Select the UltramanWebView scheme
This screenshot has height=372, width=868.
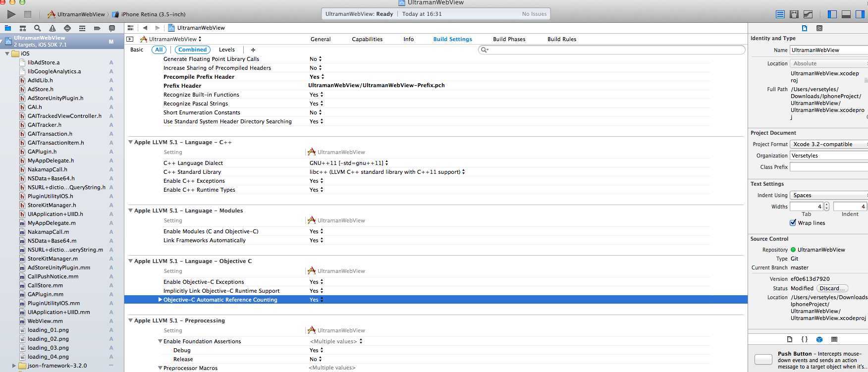(76, 14)
